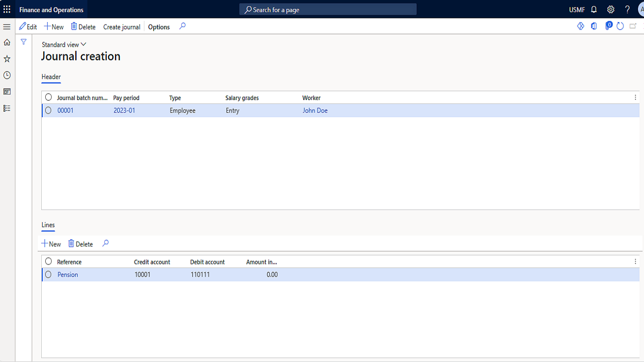Open notifications bell

pyautogui.click(x=594, y=10)
